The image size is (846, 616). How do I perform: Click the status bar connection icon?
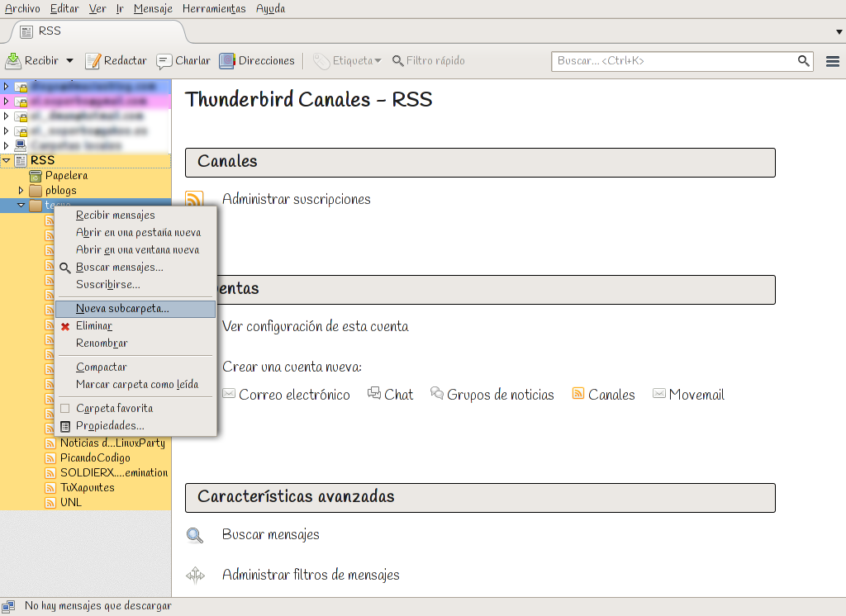[x=8, y=606]
